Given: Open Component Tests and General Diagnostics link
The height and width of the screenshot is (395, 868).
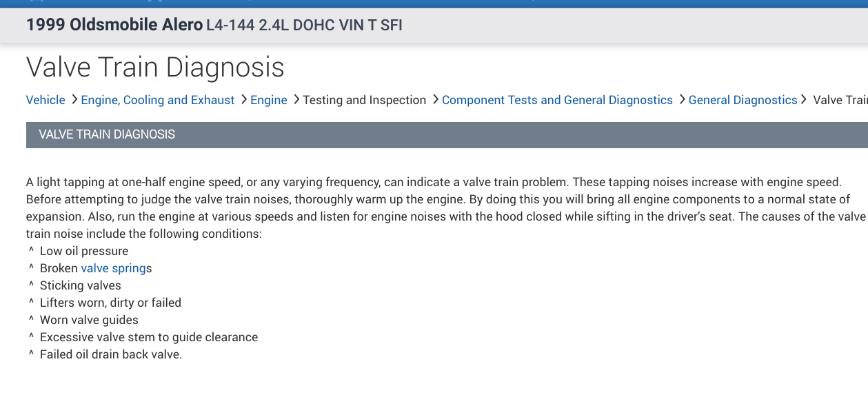Looking at the screenshot, I should (x=557, y=100).
